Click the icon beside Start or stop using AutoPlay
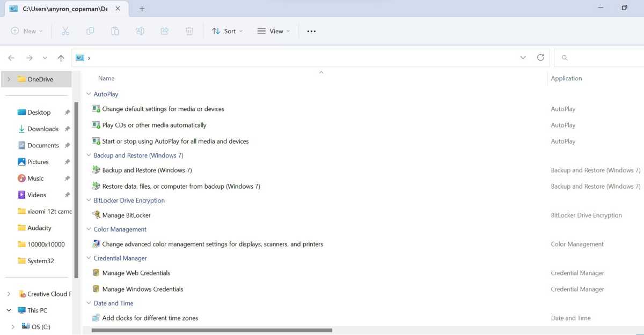 pos(96,141)
